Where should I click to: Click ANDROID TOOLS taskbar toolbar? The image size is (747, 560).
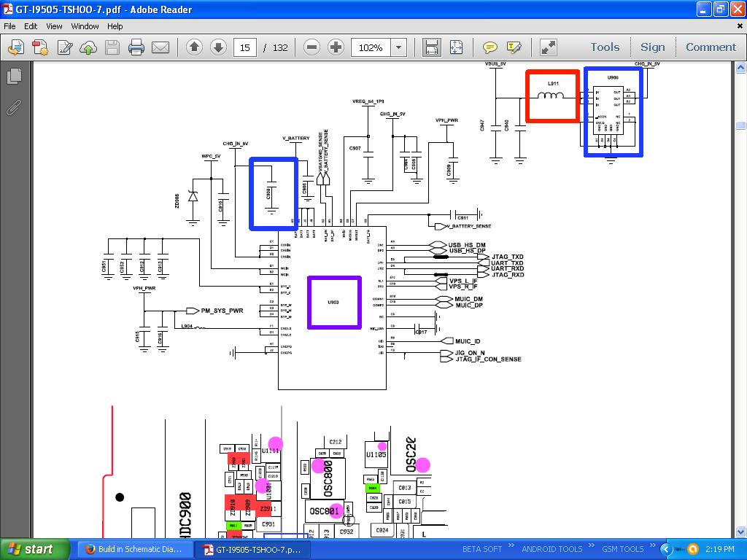pos(551,549)
